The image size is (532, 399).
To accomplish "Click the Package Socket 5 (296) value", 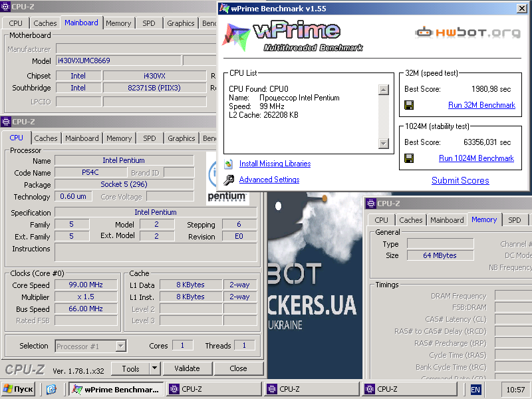I will 124,184.
